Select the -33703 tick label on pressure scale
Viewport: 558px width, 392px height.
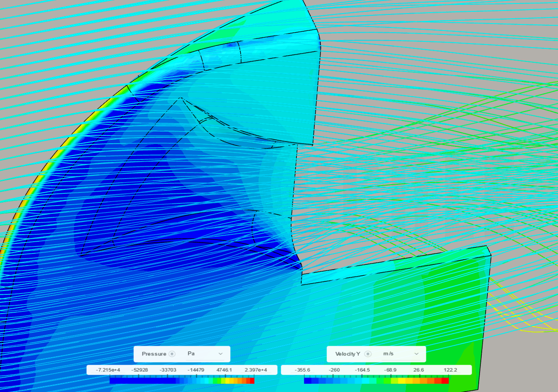[167, 370]
